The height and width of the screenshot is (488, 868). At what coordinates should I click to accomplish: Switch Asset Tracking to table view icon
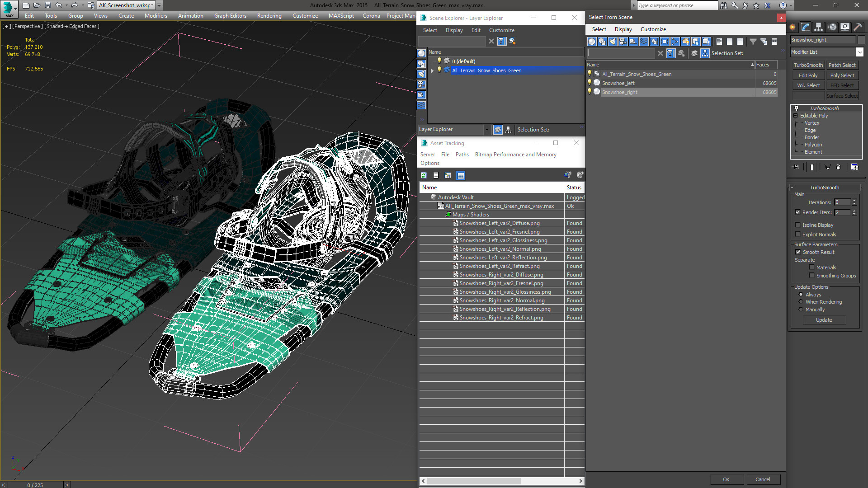[460, 175]
